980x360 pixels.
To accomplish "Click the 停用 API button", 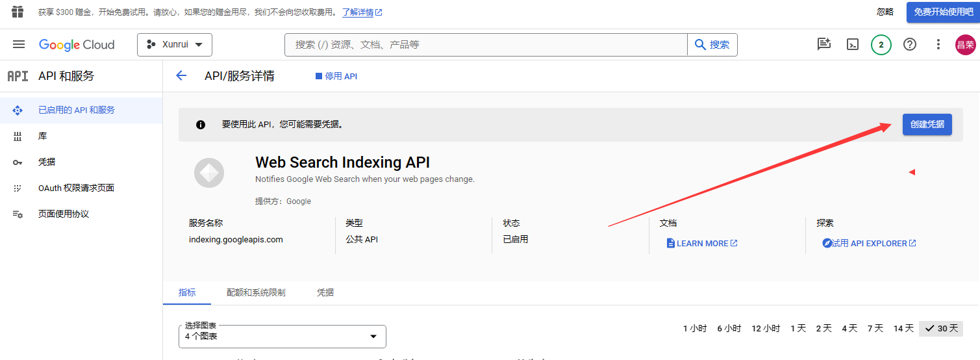I will pyautogui.click(x=336, y=76).
